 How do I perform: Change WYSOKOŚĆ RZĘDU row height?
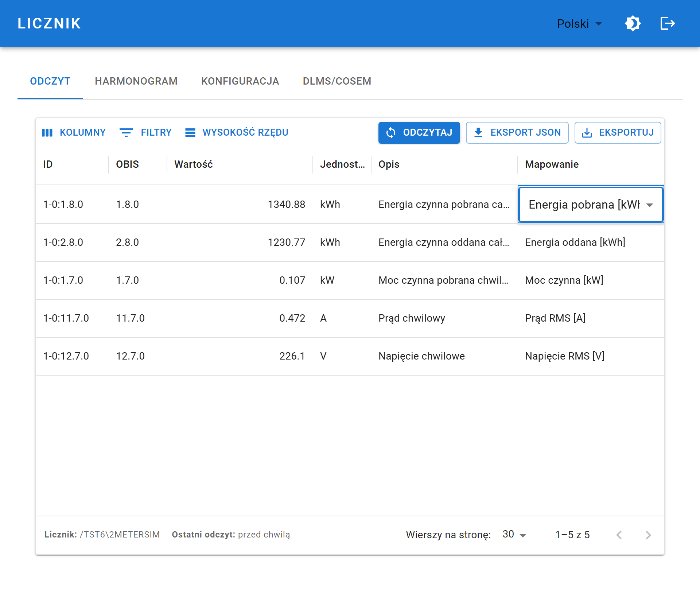(237, 132)
